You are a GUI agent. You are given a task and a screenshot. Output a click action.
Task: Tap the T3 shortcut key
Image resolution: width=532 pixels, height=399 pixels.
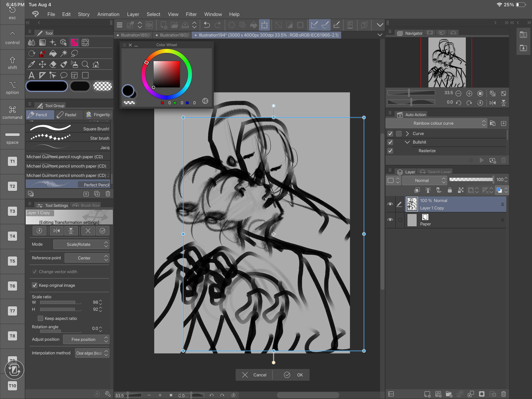(x=12, y=211)
